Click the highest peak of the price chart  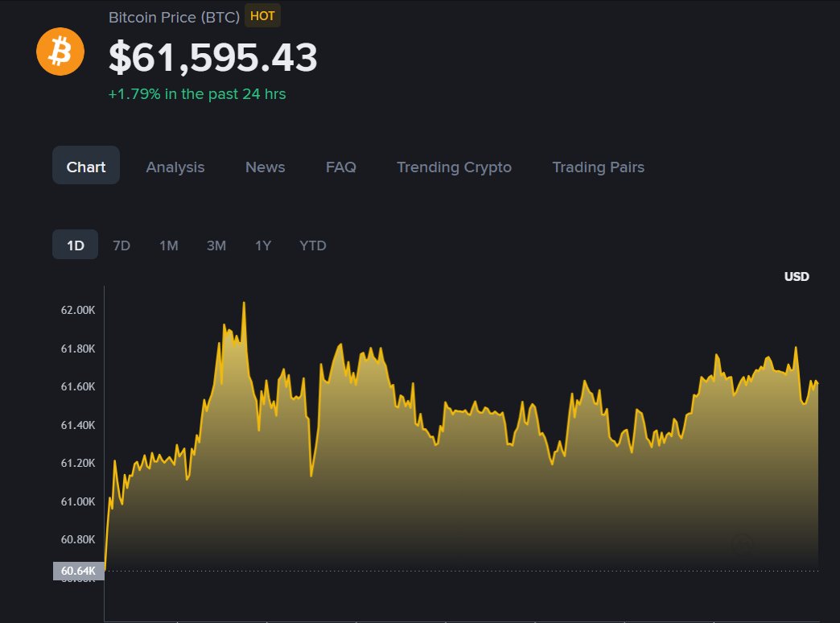(244, 303)
